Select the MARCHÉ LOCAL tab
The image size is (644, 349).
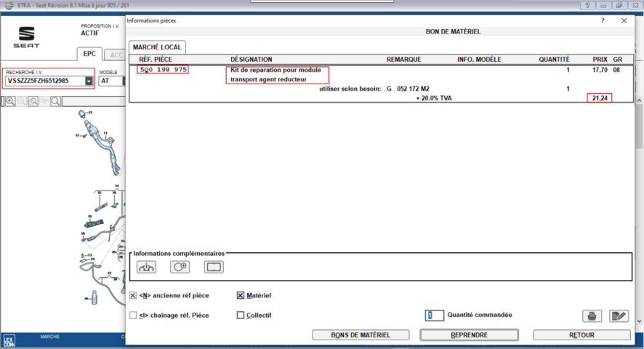[157, 47]
